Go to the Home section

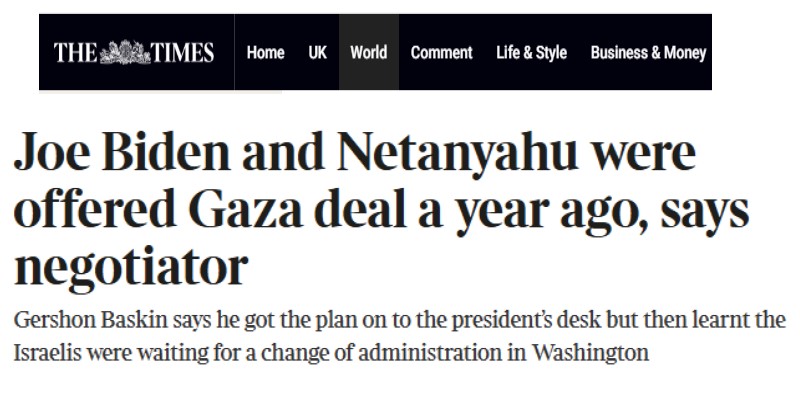pyautogui.click(x=265, y=53)
